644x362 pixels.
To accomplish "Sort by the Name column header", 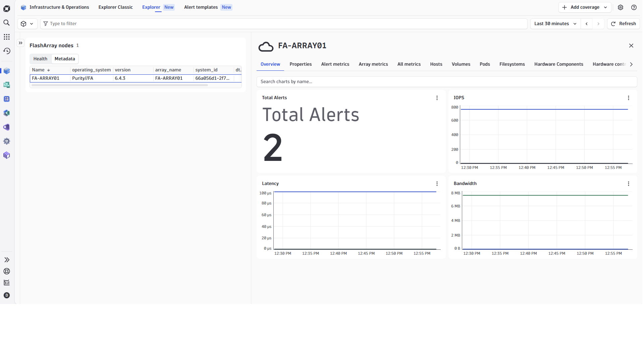I will pos(50,70).
